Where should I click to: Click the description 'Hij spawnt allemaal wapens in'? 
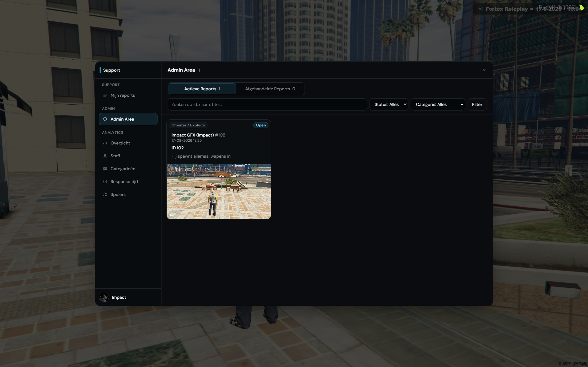(x=201, y=156)
